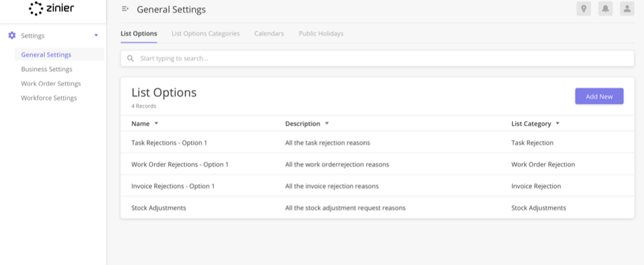Viewport: 644px width, 265px height.
Task: Click the Settings gear icon in sidebar
Action: tap(12, 36)
